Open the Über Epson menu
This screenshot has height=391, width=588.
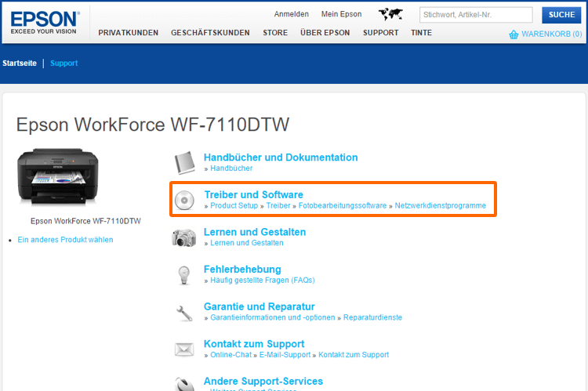pos(325,33)
